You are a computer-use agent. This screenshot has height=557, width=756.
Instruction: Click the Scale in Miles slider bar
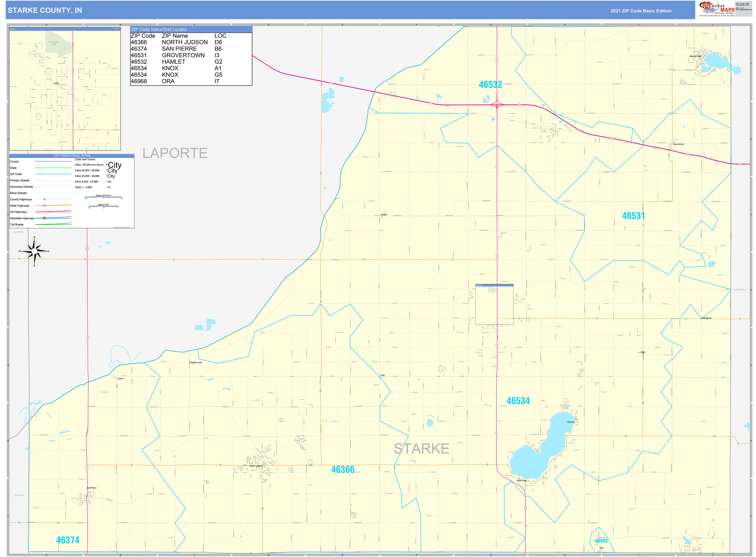[x=104, y=206]
